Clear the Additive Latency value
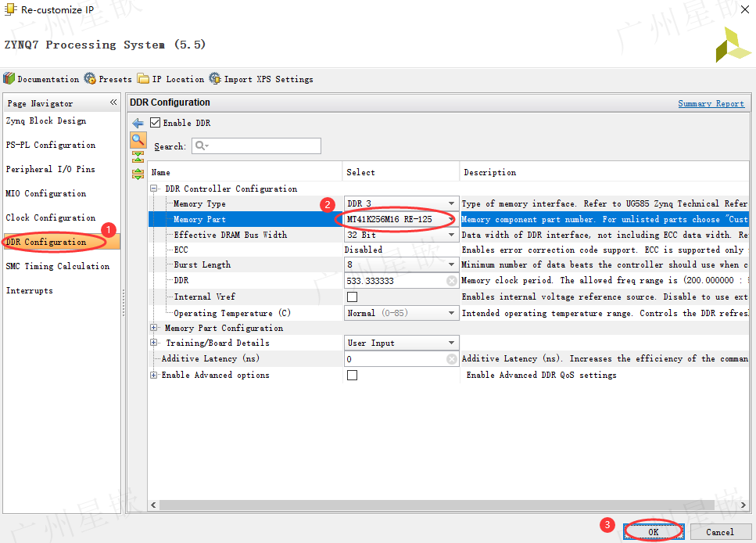 tap(451, 359)
